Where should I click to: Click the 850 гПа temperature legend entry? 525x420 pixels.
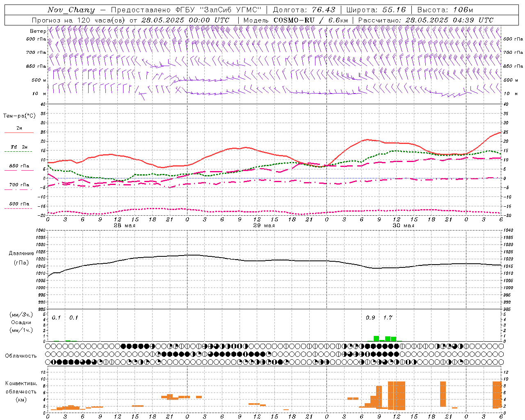click(x=19, y=166)
